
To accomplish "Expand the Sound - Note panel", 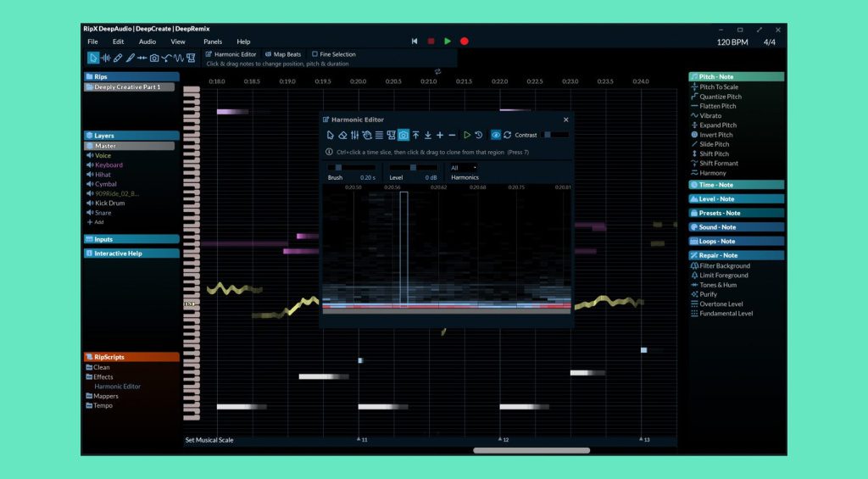I will [x=737, y=227].
